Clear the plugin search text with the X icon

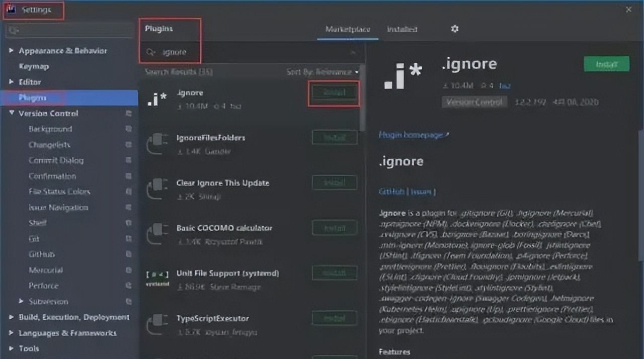point(353,52)
